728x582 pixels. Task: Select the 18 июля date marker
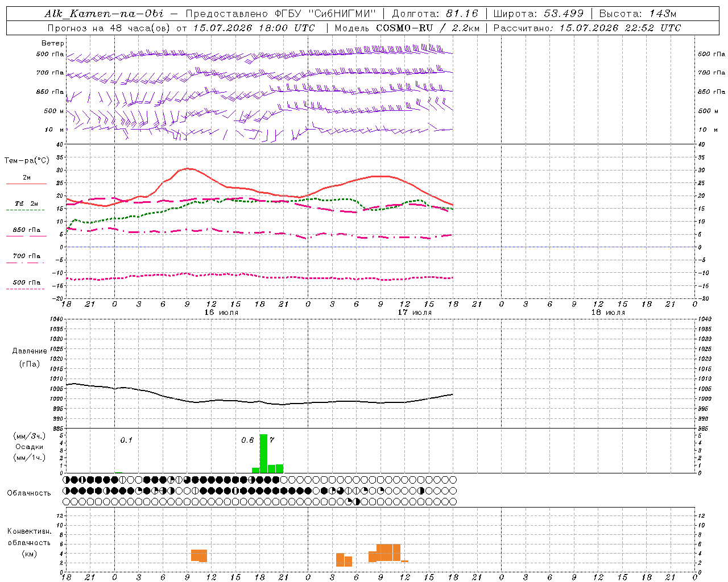click(x=608, y=313)
